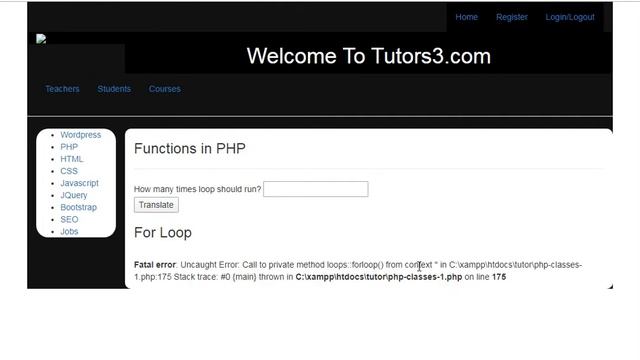Select Jobs in the sidebar list

(69, 231)
